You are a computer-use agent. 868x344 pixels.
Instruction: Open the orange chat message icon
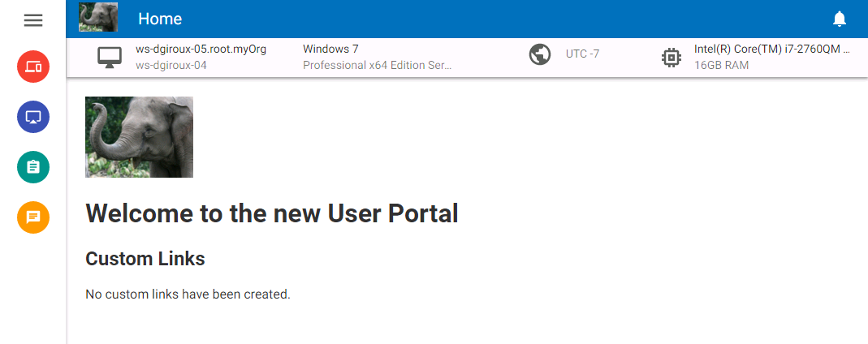point(33,217)
